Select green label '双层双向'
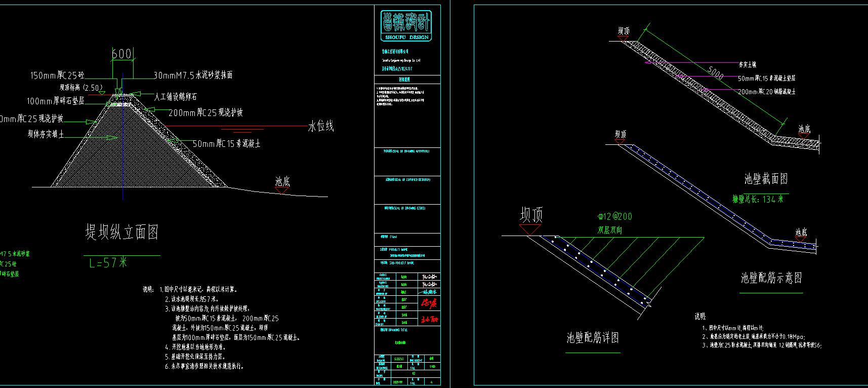The width and height of the screenshot is (868, 388). 610,230
